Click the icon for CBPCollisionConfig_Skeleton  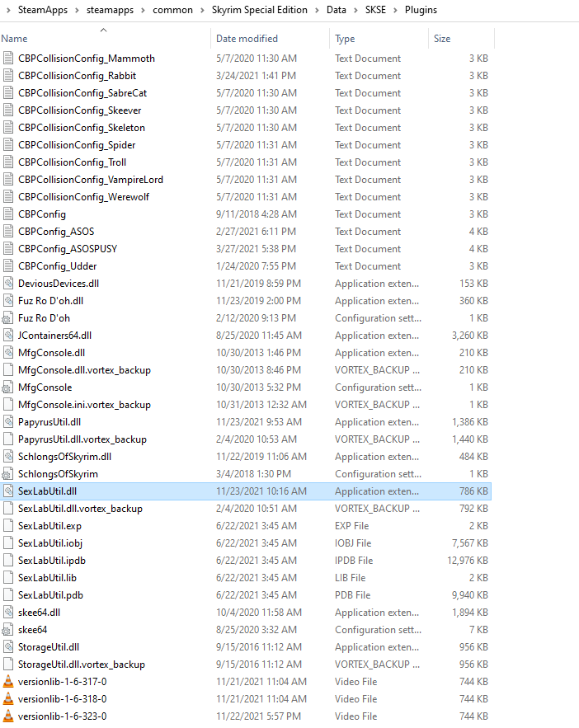pos(8,127)
